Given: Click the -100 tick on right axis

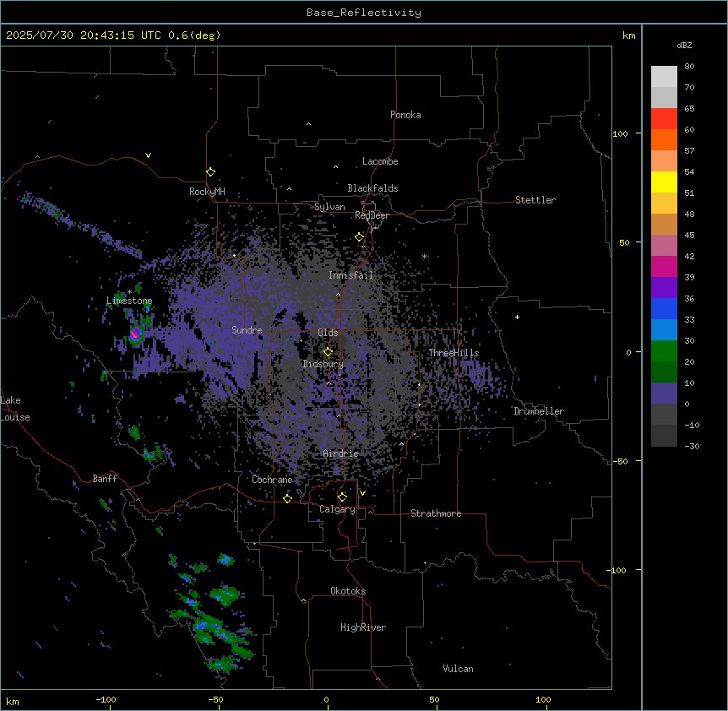Looking at the screenshot, I should (x=617, y=570).
